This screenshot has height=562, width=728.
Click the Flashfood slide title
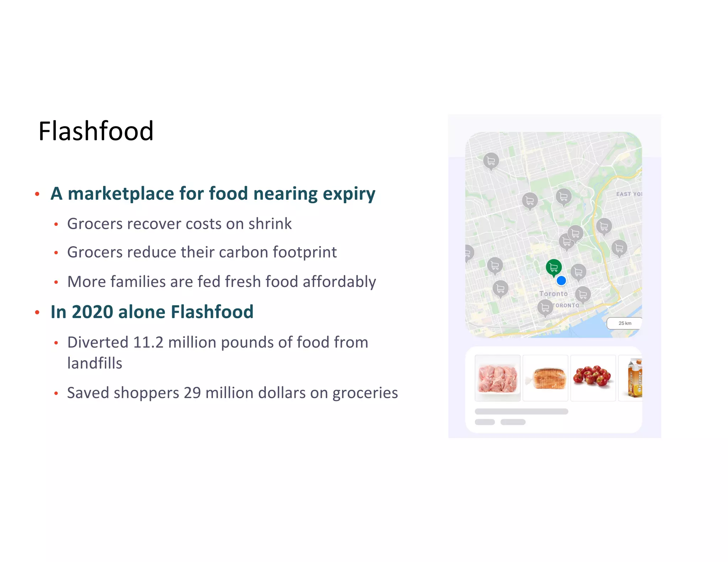(96, 131)
